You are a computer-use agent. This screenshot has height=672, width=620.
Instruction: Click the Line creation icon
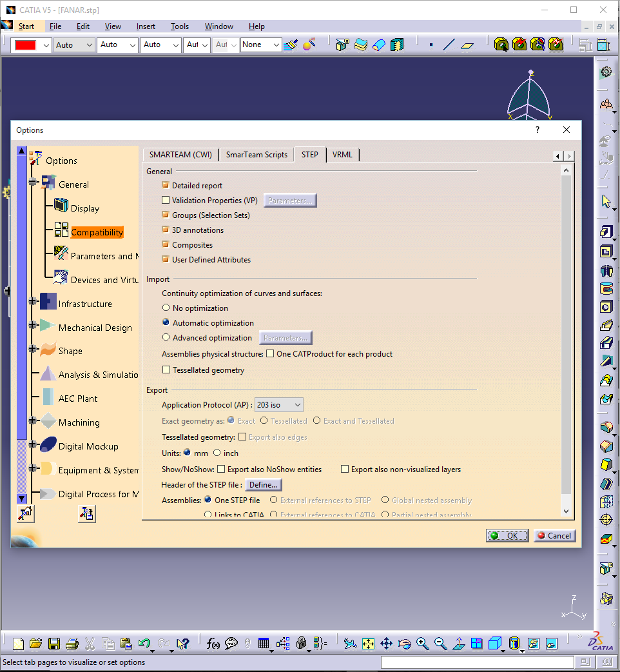pyautogui.click(x=449, y=44)
